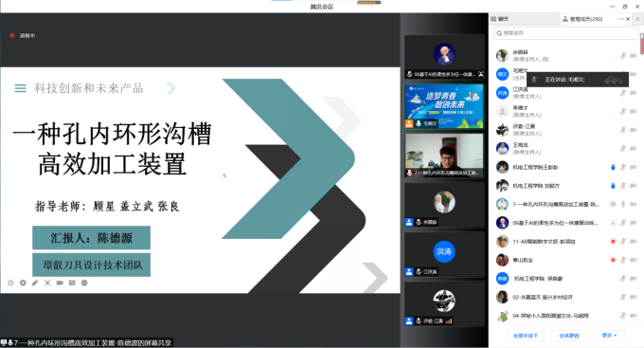This screenshot has width=644, height=348.
Task: Toggle camera for 机电工程学院 王彪彪
Action: [633, 167]
